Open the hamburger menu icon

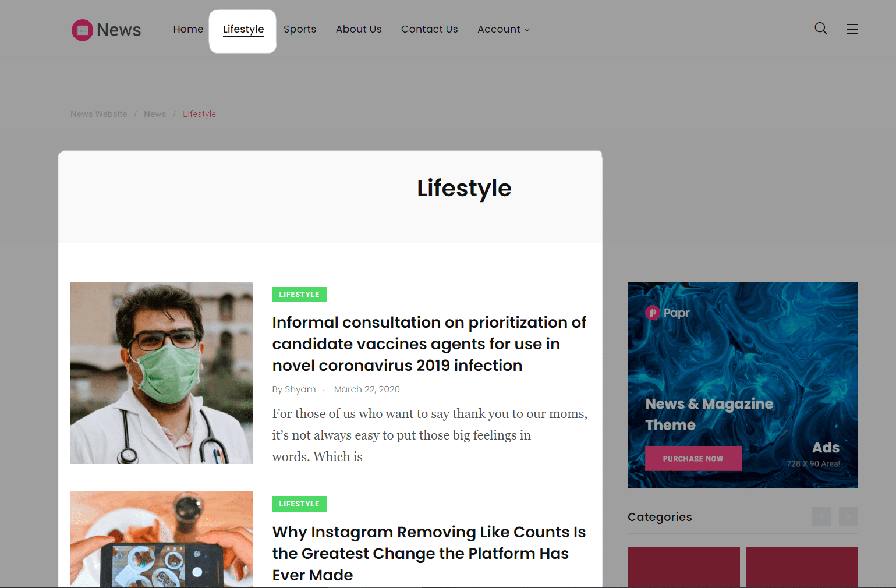(852, 29)
